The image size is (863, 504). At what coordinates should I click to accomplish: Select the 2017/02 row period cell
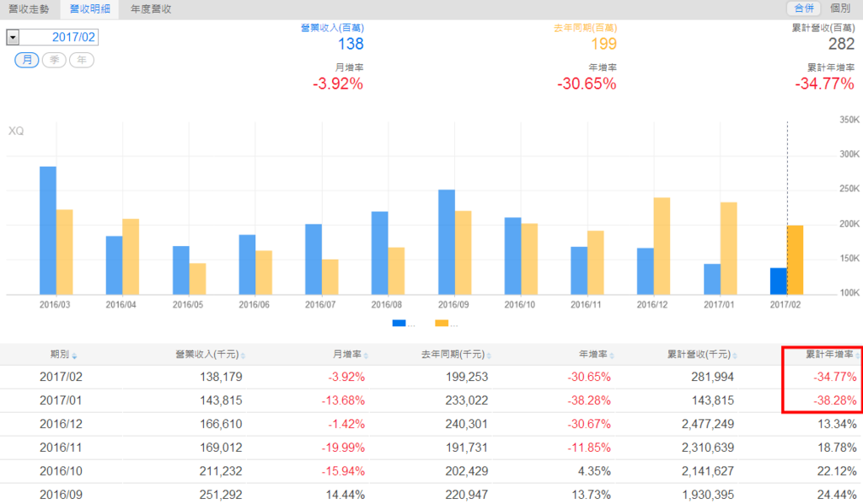tap(61, 377)
